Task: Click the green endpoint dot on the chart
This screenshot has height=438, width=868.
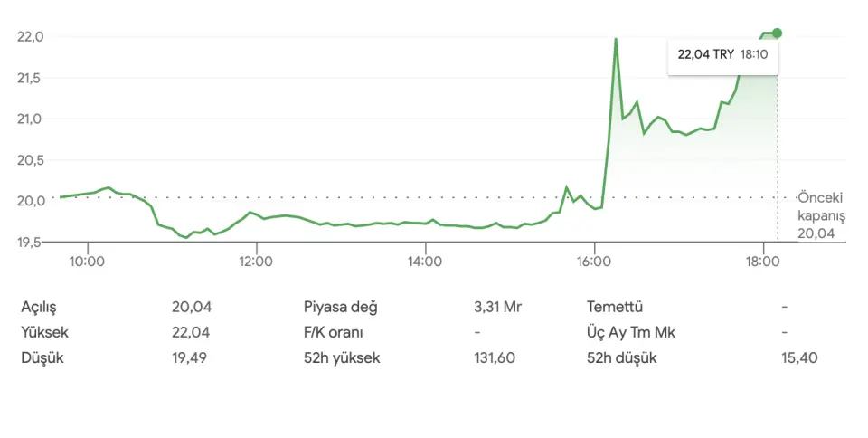Action: click(x=778, y=33)
